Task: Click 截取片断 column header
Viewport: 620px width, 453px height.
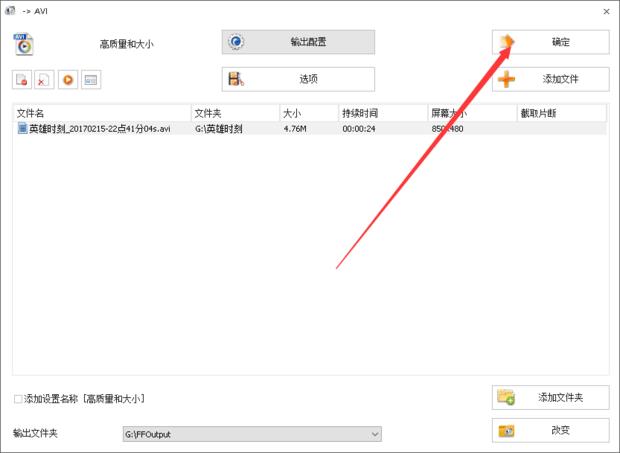Action: (560, 113)
